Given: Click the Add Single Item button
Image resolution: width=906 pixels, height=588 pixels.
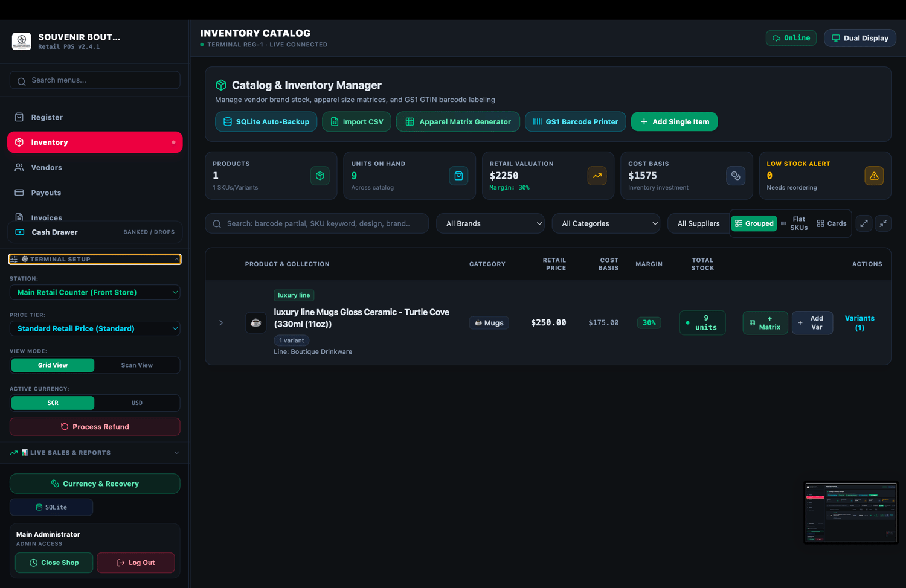Looking at the screenshot, I should (674, 121).
